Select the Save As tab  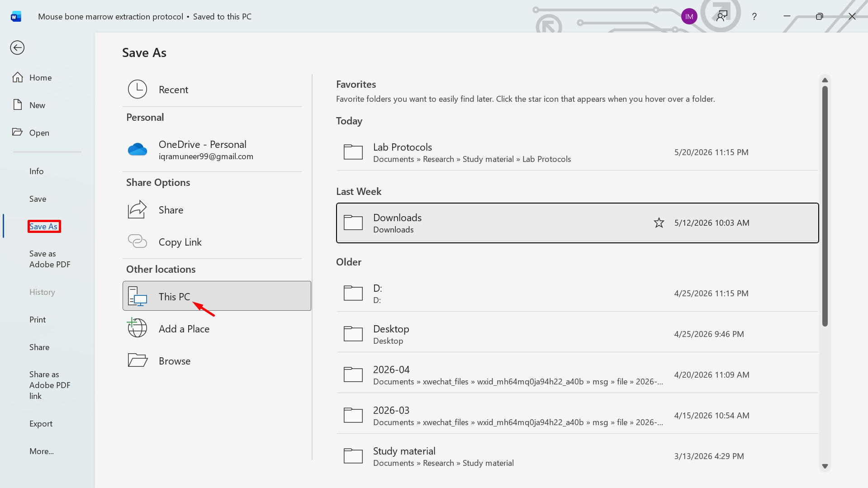(43, 226)
